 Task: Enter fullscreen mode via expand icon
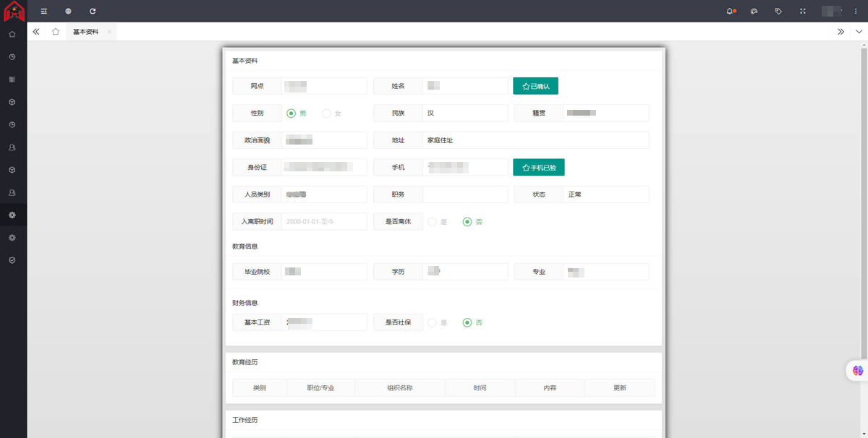[802, 12]
